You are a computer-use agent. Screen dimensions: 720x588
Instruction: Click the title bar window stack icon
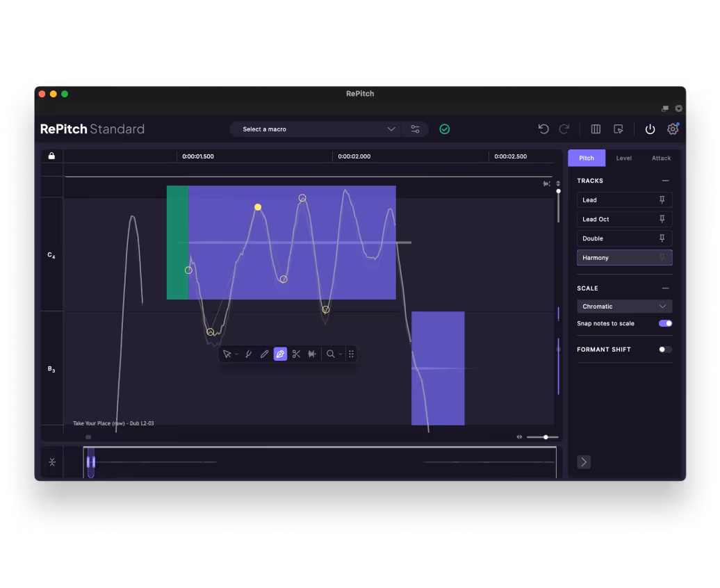point(665,108)
